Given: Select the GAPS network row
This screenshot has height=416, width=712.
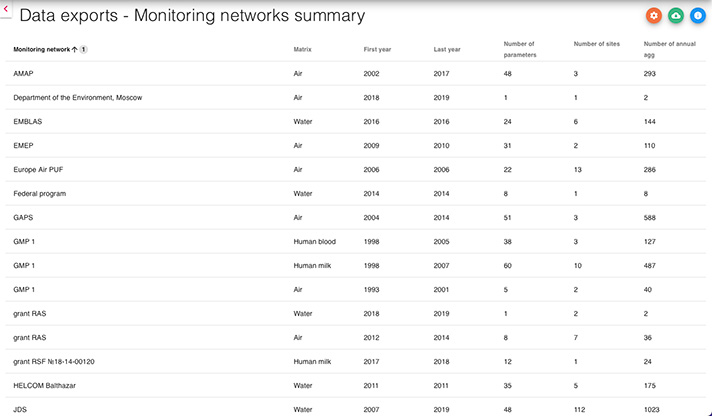Looking at the screenshot, I should click(x=356, y=218).
